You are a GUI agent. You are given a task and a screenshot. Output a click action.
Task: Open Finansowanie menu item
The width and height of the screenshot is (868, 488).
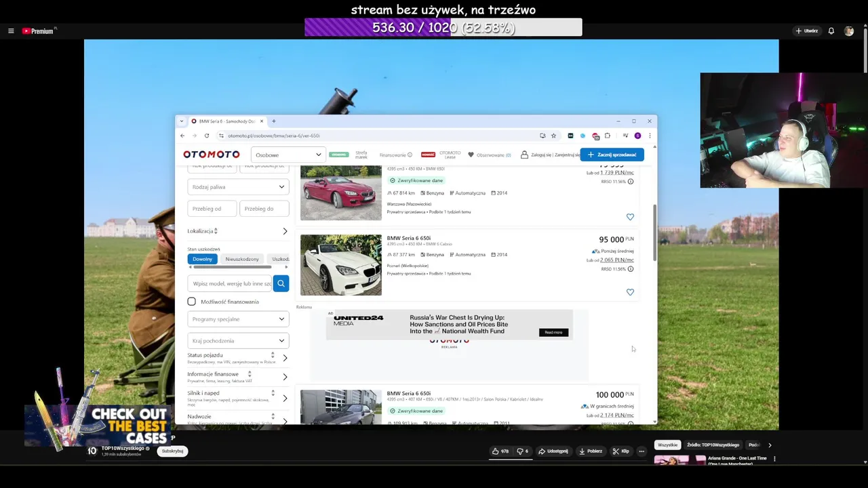[395, 155]
